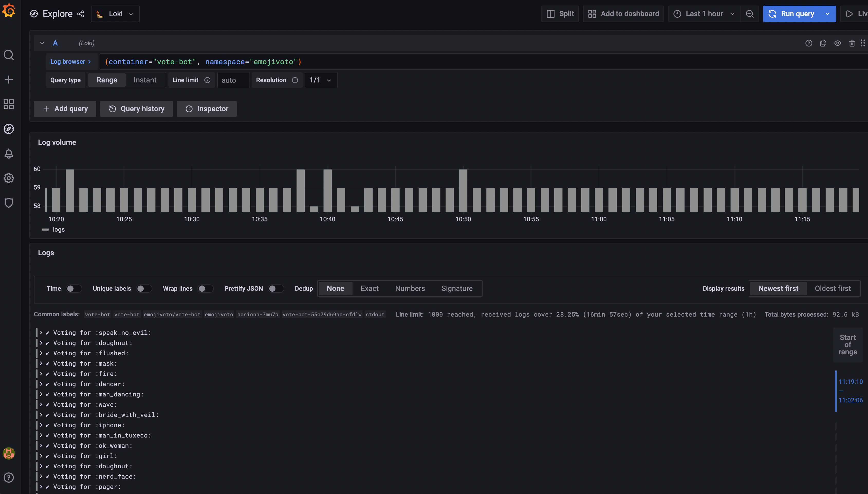Click the query A name label

[x=55, y=43]
